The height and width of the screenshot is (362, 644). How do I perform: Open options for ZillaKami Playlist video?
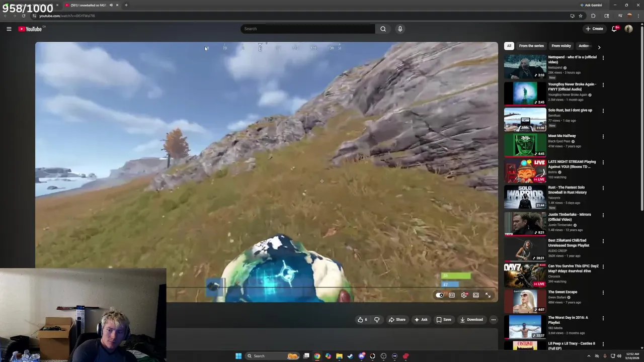(603, 241)
